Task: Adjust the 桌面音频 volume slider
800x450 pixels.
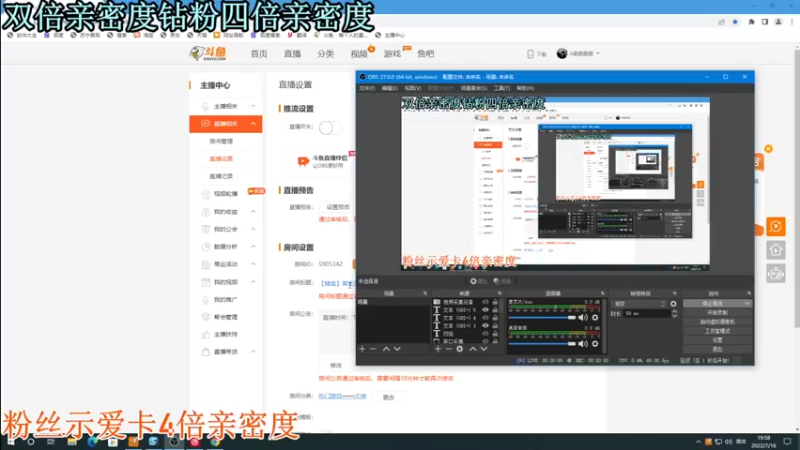Action: pyautogui.click(x=542, y=344)
